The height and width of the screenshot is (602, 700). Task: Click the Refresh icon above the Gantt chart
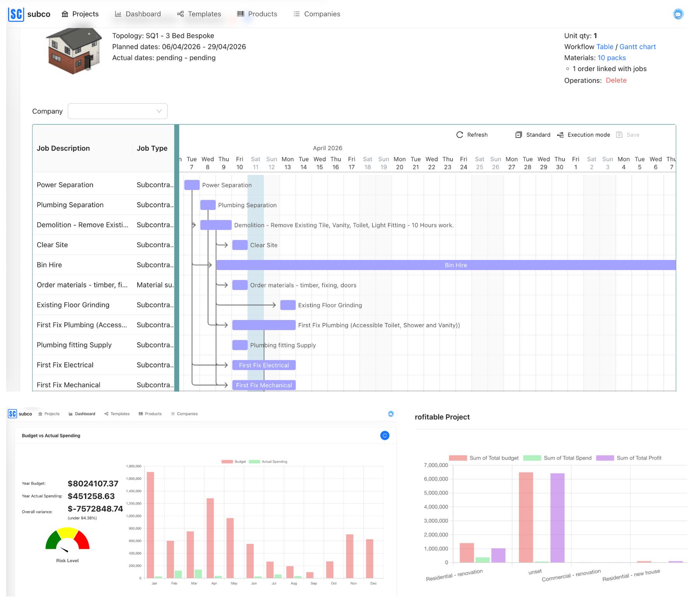[x=459, y=135]
